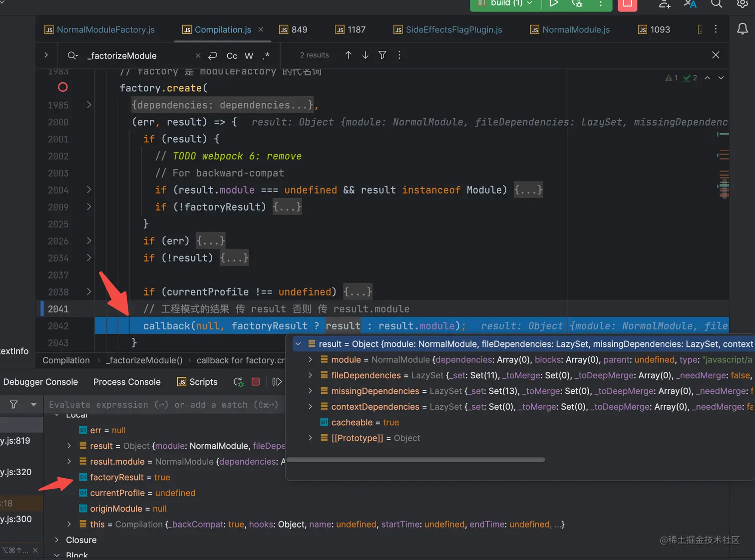Open the notifications bell icon

click(x=743, y=29)
